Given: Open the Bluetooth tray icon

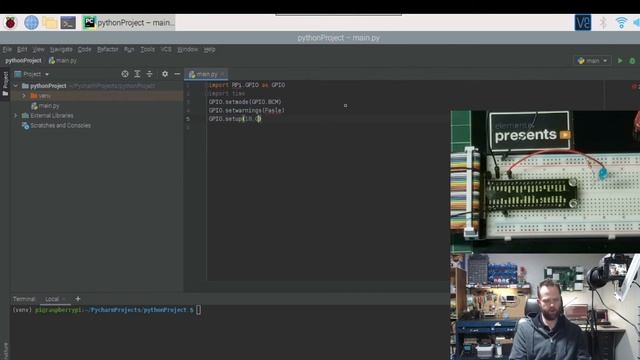Looking at the screenshot, I should click(603, 22).
